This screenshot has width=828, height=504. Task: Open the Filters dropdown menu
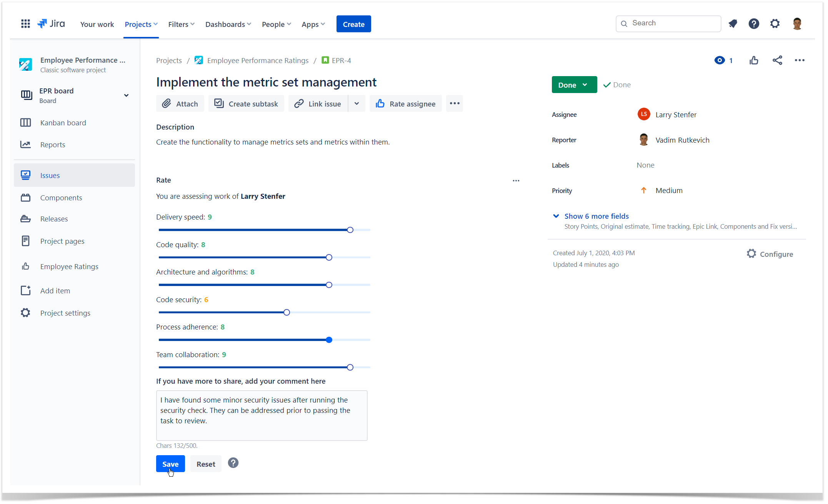point(181,24)
